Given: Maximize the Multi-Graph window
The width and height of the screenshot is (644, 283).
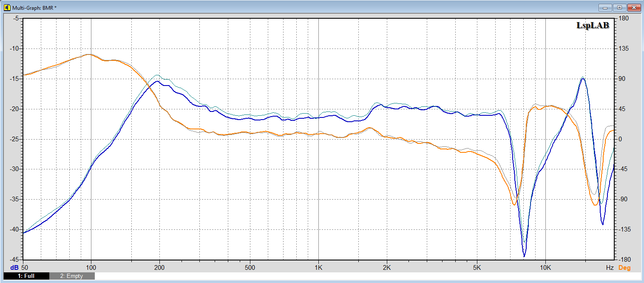Looking at the screenshot, I should coord(619,8).
